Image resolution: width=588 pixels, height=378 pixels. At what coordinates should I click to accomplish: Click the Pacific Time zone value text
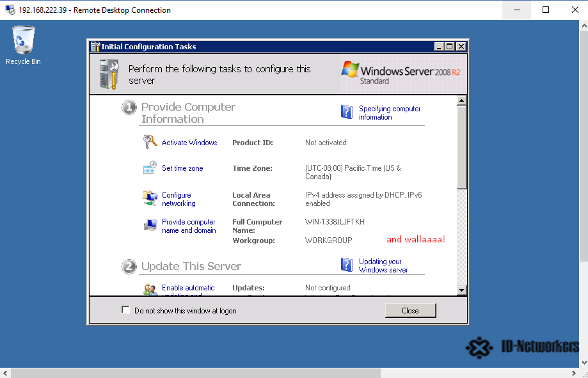click(353, 172)
